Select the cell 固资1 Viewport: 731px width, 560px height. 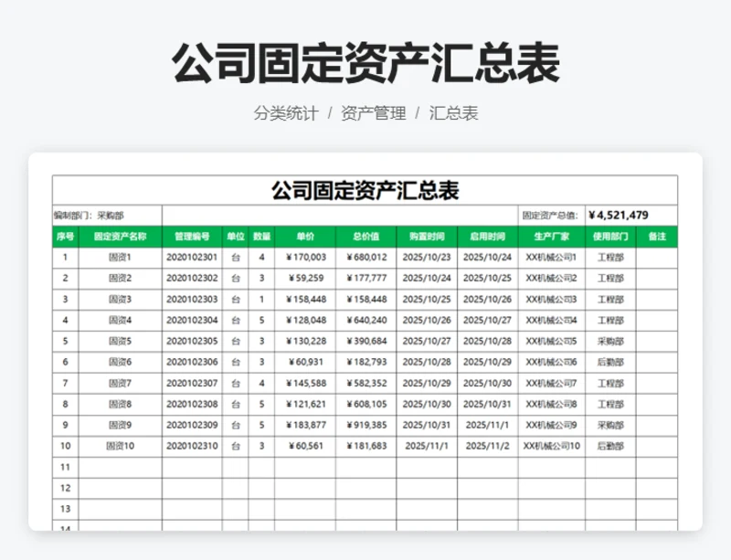pos(121,258)
